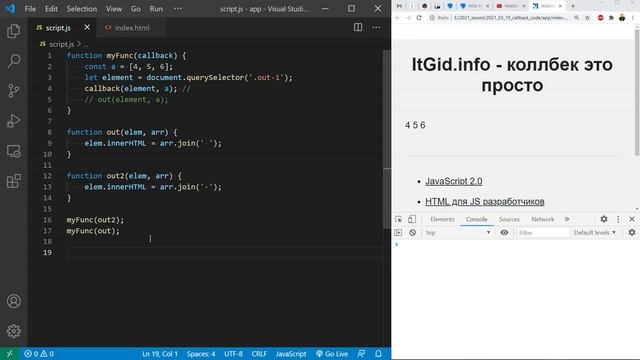
Task: Create a live expression with the eye icon
Action: click(x=504, y=232)
